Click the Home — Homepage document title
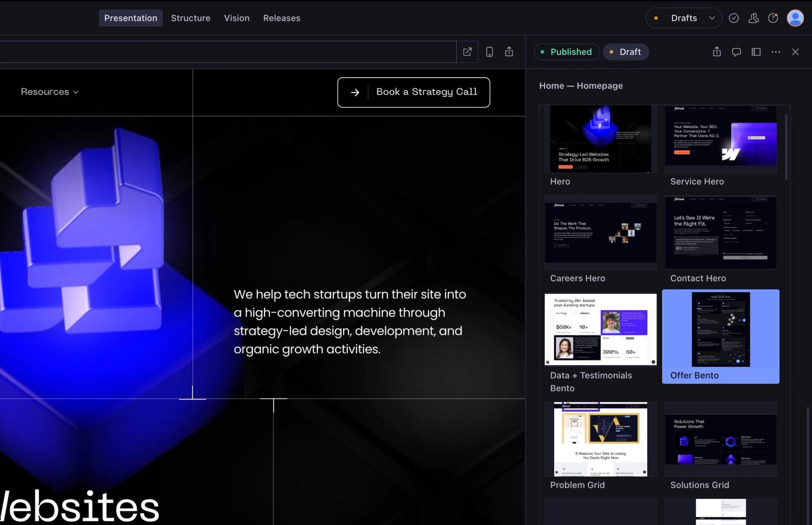Viewport: 812px width, 525px height. tap(581, 86)
